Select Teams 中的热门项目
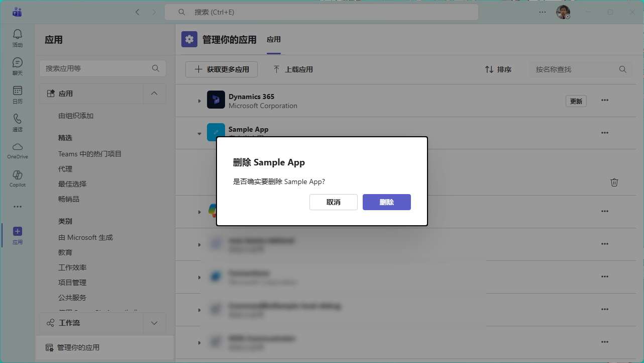This screenshot has width=644, height=363. (x=90, y=154)
